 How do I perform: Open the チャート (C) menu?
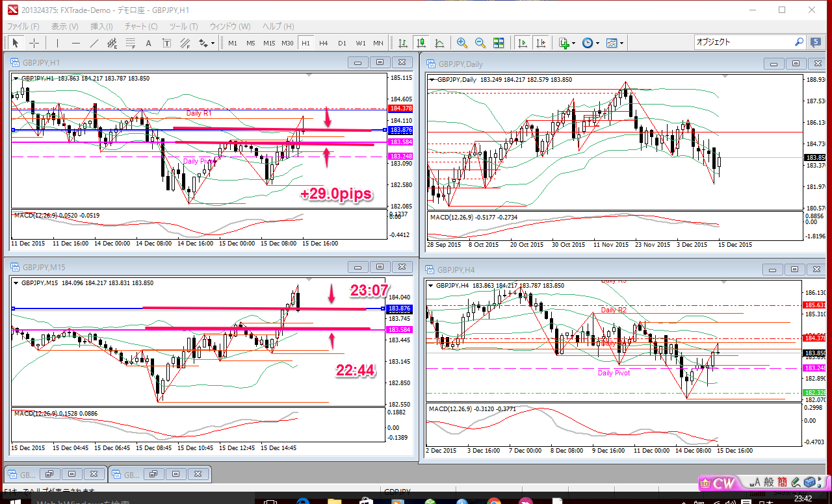coord(141,27)
